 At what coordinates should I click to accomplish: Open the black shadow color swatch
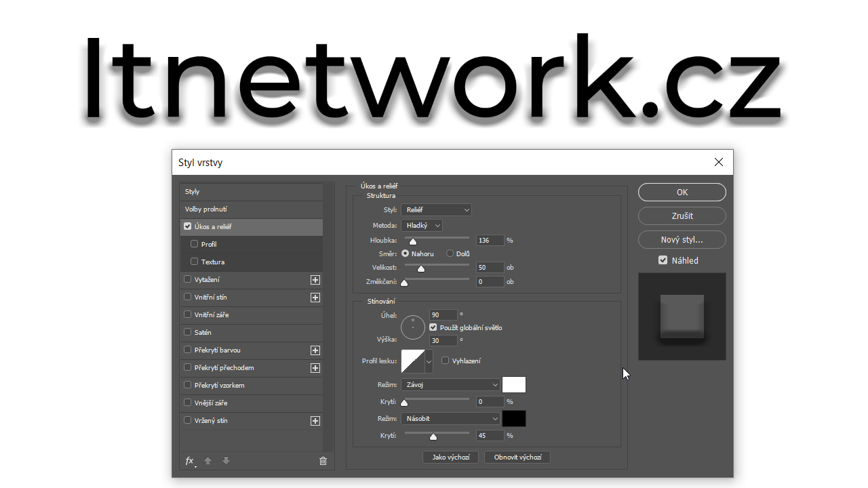coord(514,419)
